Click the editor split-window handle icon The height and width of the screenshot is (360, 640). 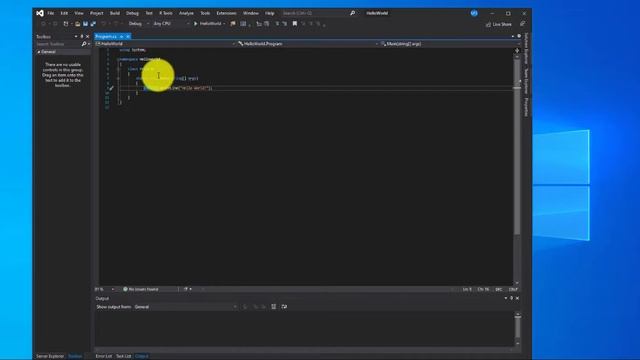coord(517,50)
